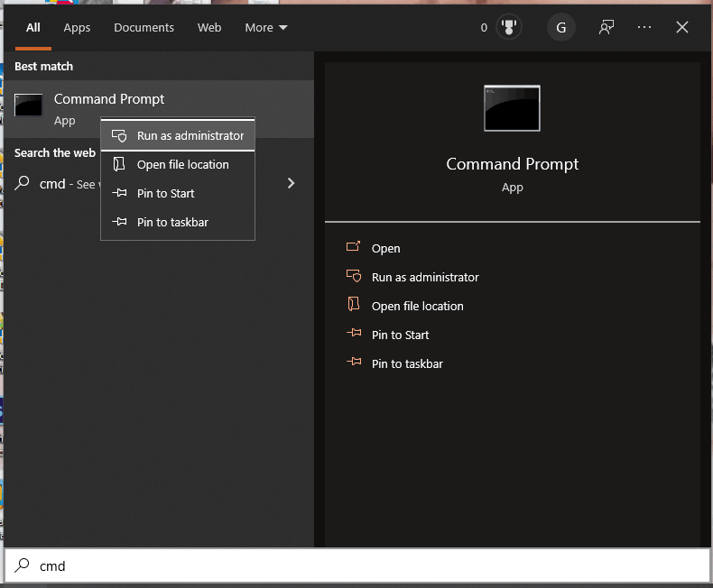Click the rewards points count 0

tap(484, 28)
